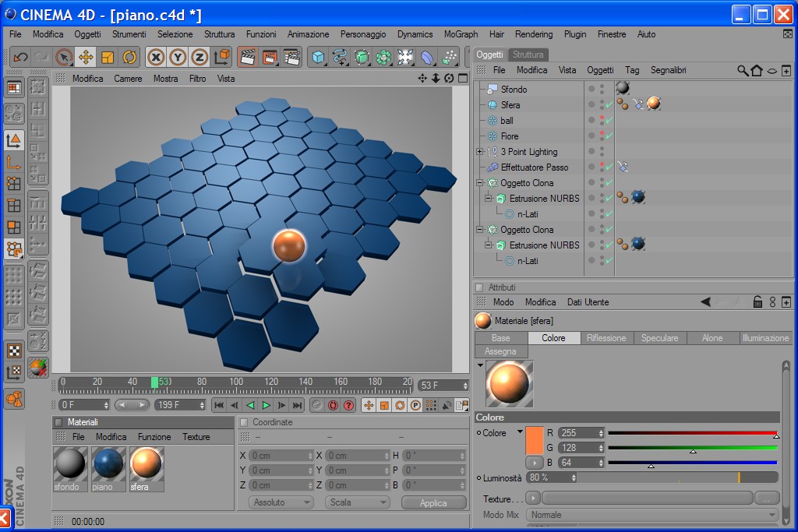Render to picture viewer
The image size is (798, 532).
click(269, 57)
